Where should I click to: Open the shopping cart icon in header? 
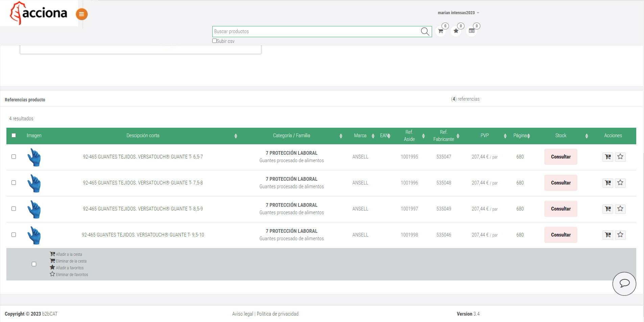click(440, 31)
